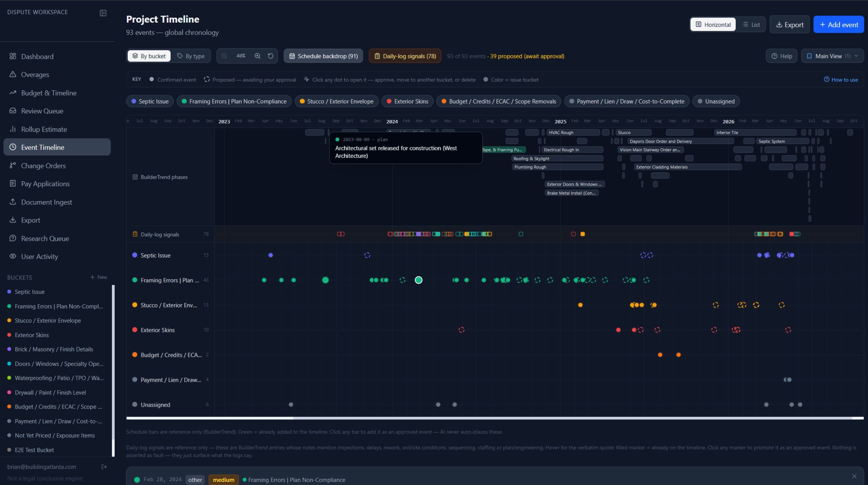The height and width of the screenshot is (485, 868).
Task: Click the Dayoris Door Order and Delivery bar
Action: tap(681, 141)
